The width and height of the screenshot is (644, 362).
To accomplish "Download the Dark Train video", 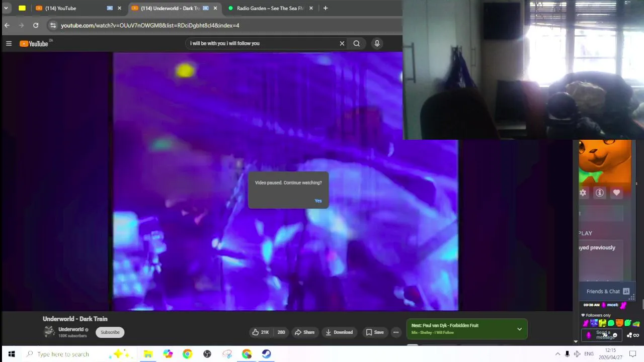I will click(339, 332).
